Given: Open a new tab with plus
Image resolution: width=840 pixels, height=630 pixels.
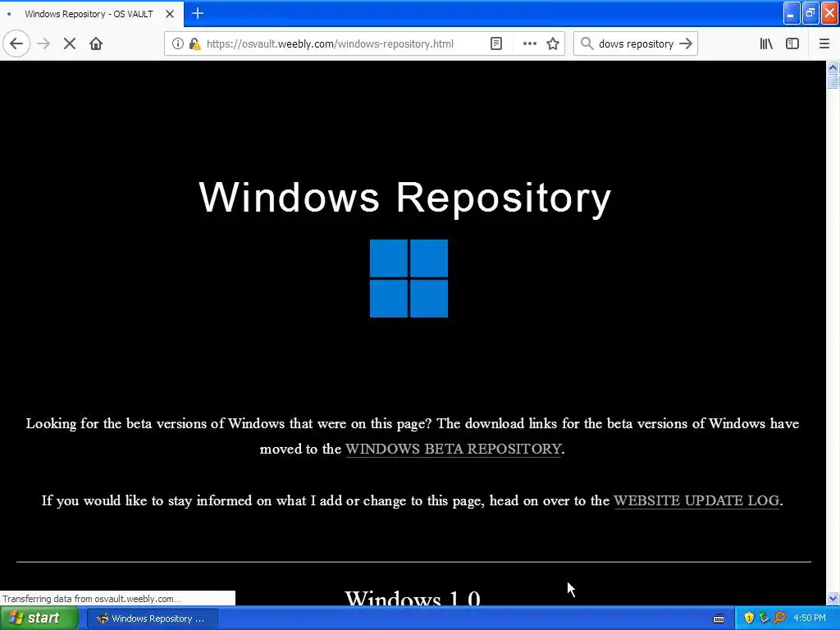Looking at the screenshot, I should (x=198, y=13).
